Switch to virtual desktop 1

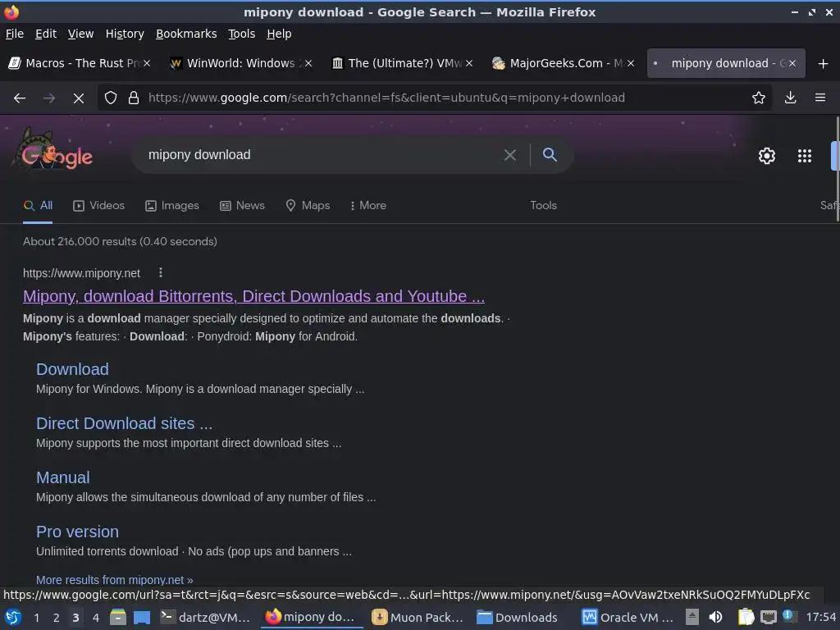click(x=36, y=618)
